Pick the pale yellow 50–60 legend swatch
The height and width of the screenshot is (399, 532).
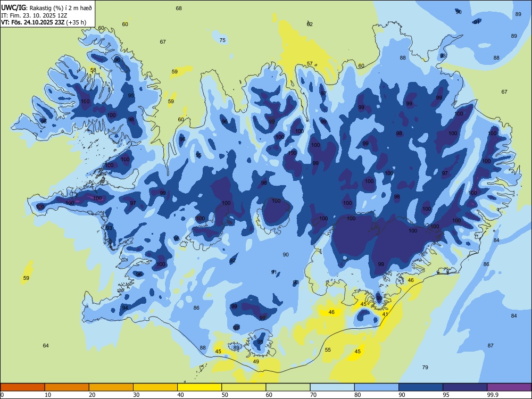(x=244, y=387)
